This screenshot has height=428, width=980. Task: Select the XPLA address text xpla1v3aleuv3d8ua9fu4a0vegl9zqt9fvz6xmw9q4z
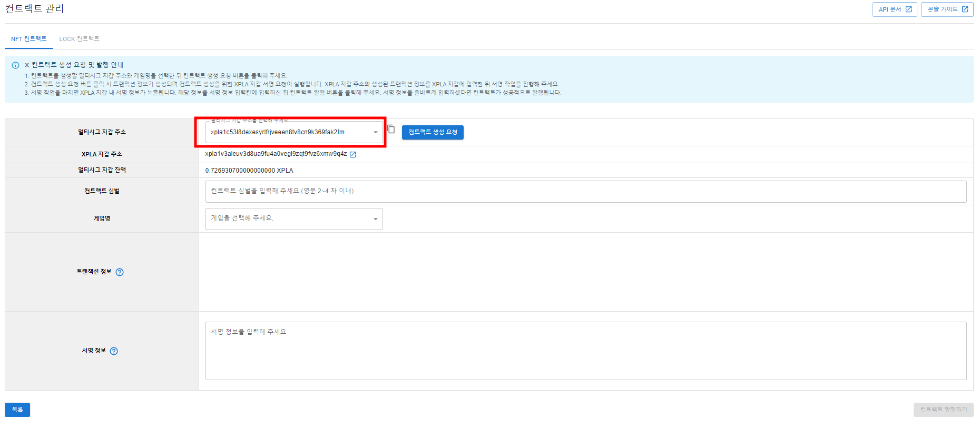click(x=276, y=154)
